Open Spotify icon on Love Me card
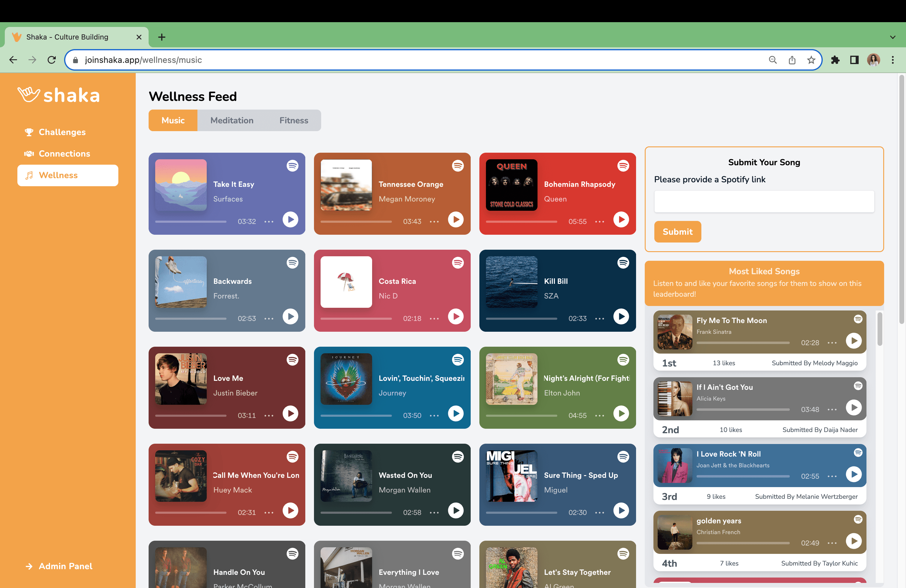This screenshot has width=906, height=588. tap(292, 360)
